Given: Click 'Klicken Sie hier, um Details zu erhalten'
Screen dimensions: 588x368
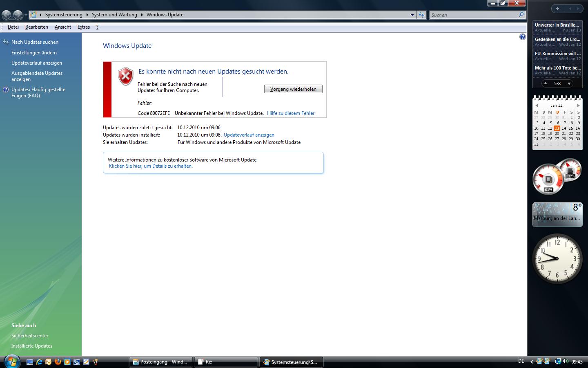Looking at the screenshot, I should pos(151,166).
